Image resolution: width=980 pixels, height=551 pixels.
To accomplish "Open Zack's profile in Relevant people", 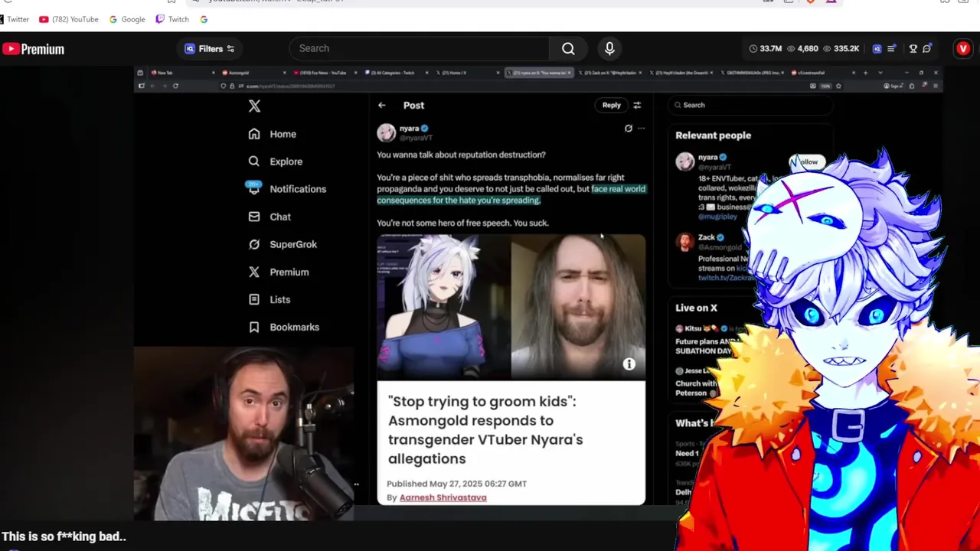I will point(707,237).
